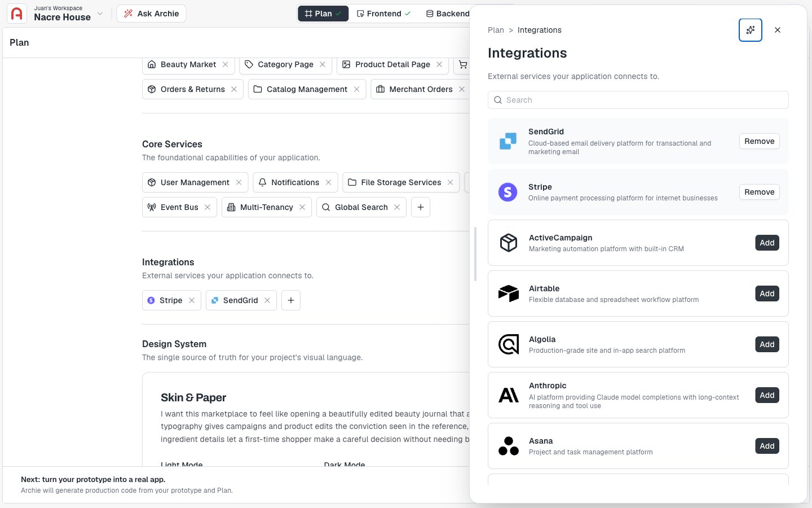Screen dimensions: 812x508
Task: Click the Asana logo icon
Action: [x=509, y=446]
